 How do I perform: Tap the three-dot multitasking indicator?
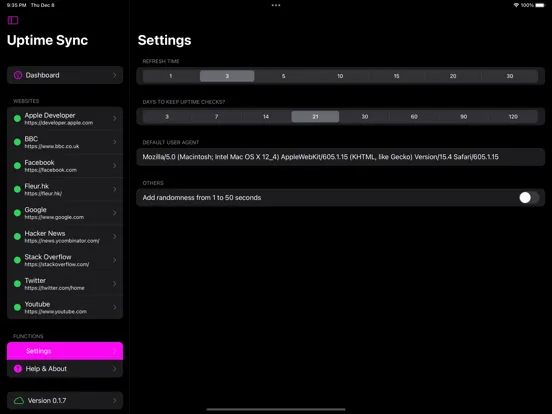pos(276,5)
